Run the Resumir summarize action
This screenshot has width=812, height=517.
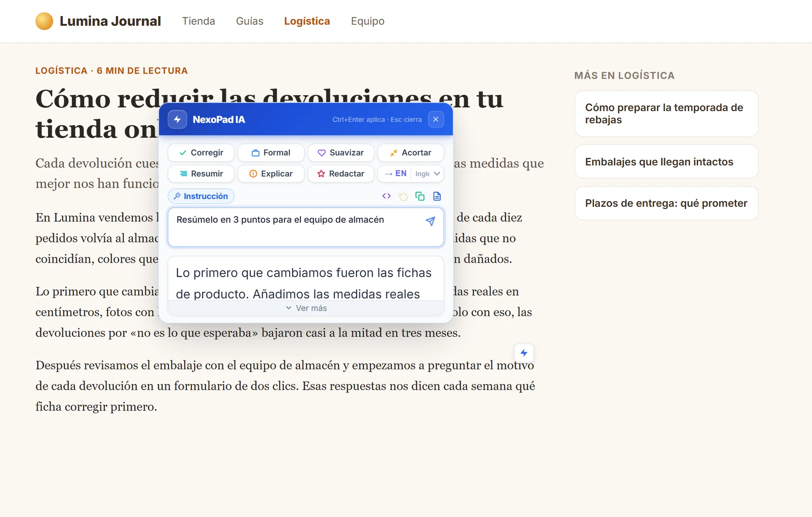[x=201, y=174]
